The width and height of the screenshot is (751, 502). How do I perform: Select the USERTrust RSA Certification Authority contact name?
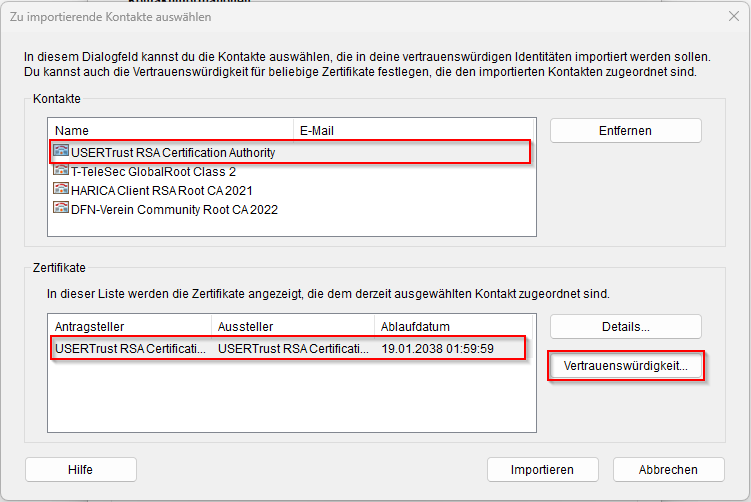point(173,153)
